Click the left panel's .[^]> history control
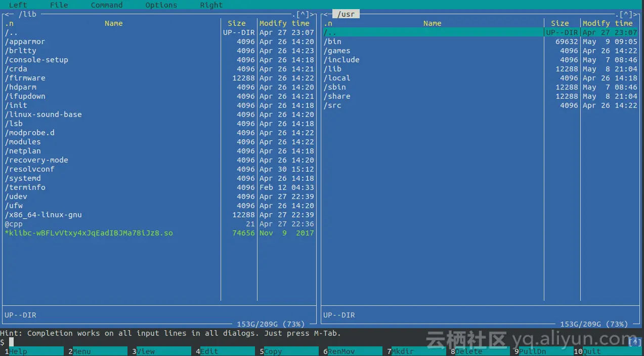The width and height of the screenshot is (644, 356). (x=303, y=14)
